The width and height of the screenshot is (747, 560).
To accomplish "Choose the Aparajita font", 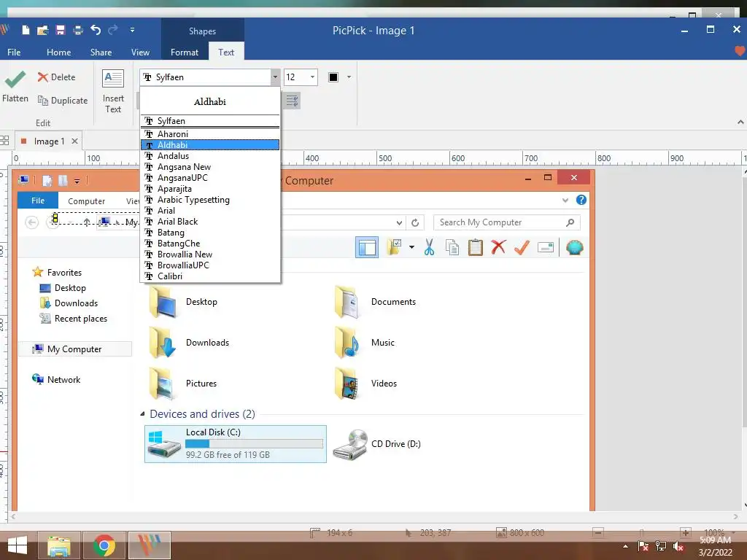I will click(210, 189).
